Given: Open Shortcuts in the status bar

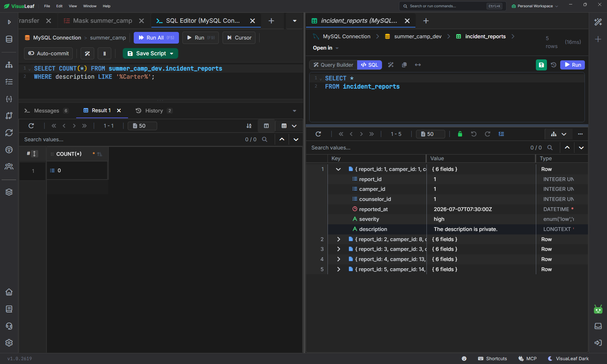Looking at the screenshot, I should 493,359.
